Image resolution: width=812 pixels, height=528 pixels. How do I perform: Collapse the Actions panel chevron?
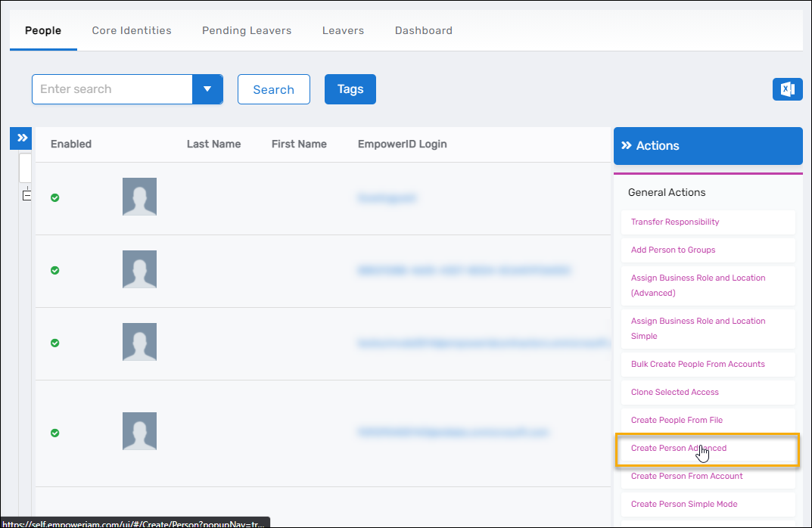626,146
